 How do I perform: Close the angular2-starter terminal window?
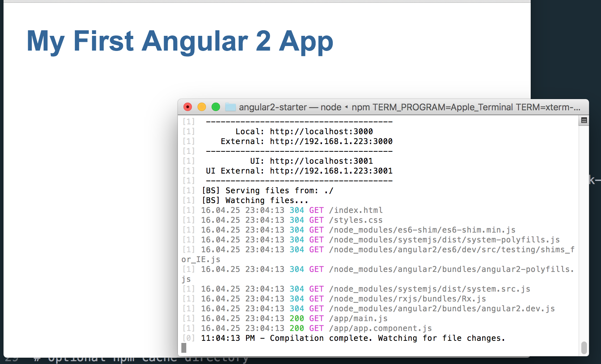188,107
